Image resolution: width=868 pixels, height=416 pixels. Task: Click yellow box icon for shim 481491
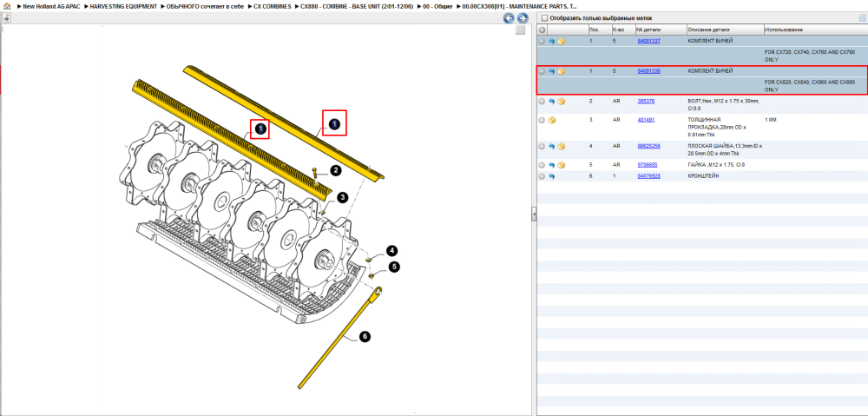(x=551, y=120)
